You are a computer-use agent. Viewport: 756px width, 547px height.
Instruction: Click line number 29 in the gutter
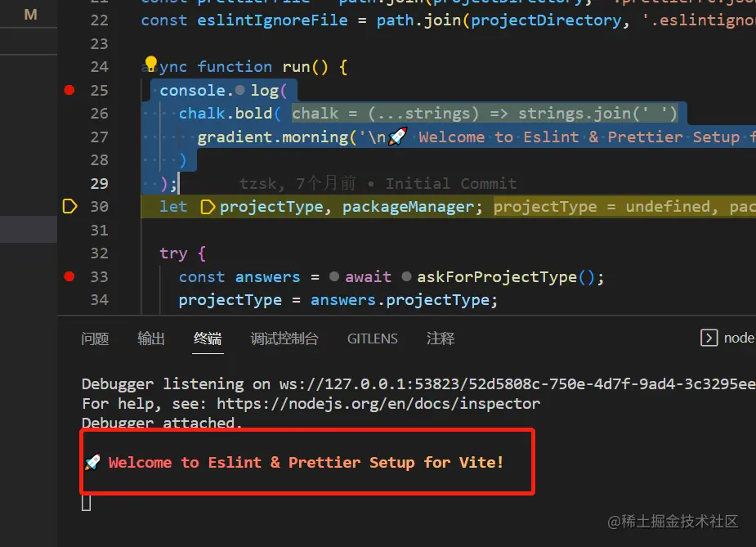point(99,183)
